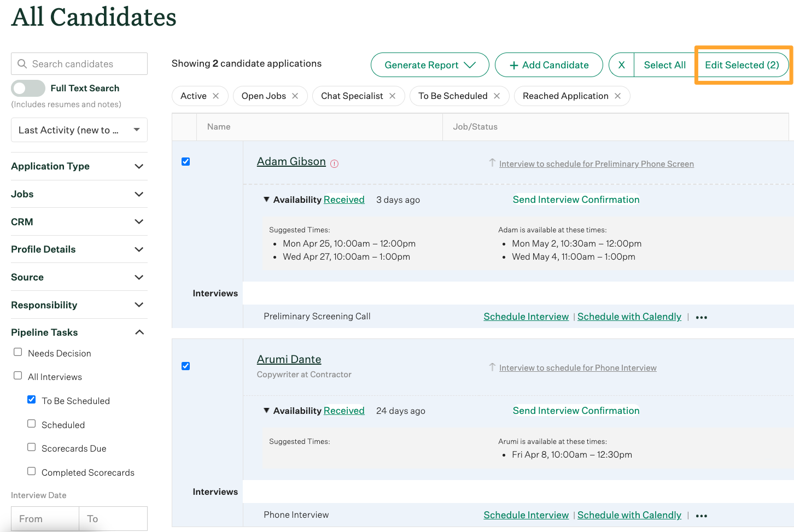Uncheck the To Be Scheduled pipeline task
The width and height of the screenshot is (794, 532).
[32, 400]
